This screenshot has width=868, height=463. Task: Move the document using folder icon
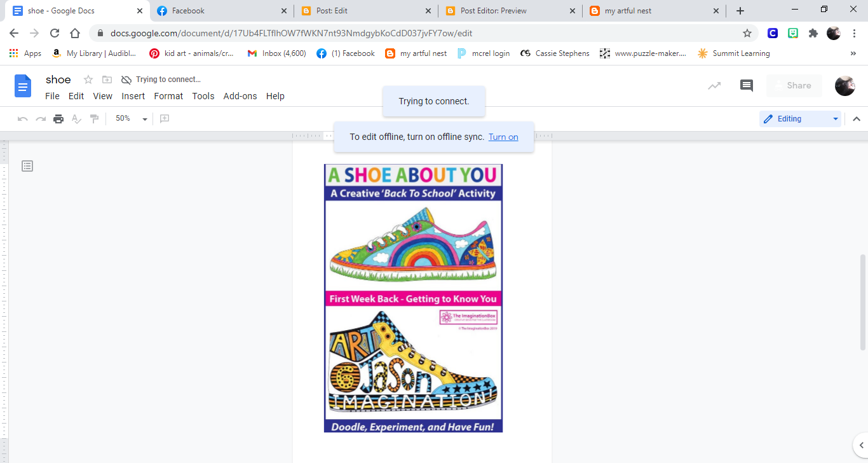[107, 79]
